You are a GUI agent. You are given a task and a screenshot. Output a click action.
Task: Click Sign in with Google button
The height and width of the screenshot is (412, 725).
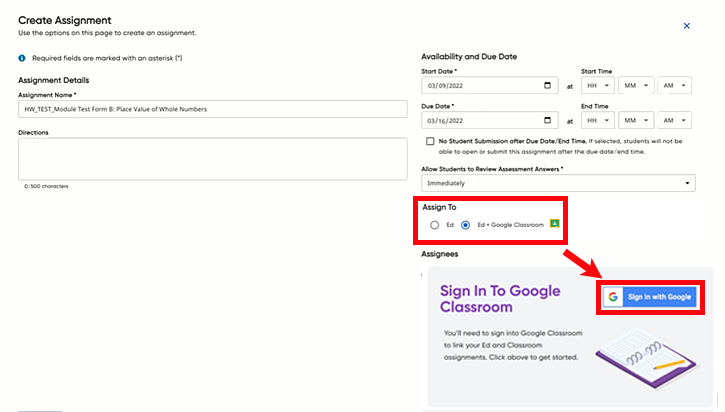(x=650, y=297)
